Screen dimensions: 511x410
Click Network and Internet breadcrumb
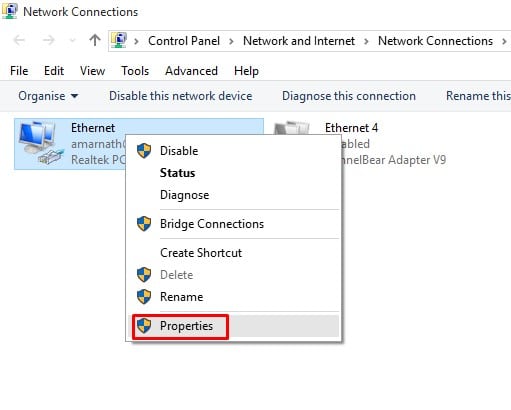click(299, 41)
